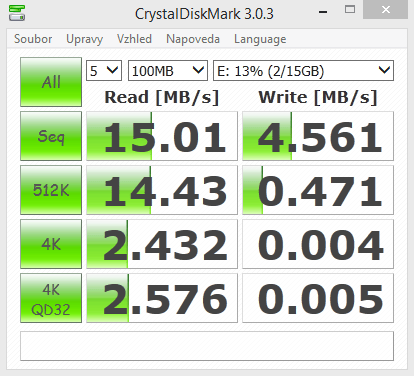Click the 4K QD32 write result 0.005
This screenshot has height=376, width=414.
(x=318, y=298)
